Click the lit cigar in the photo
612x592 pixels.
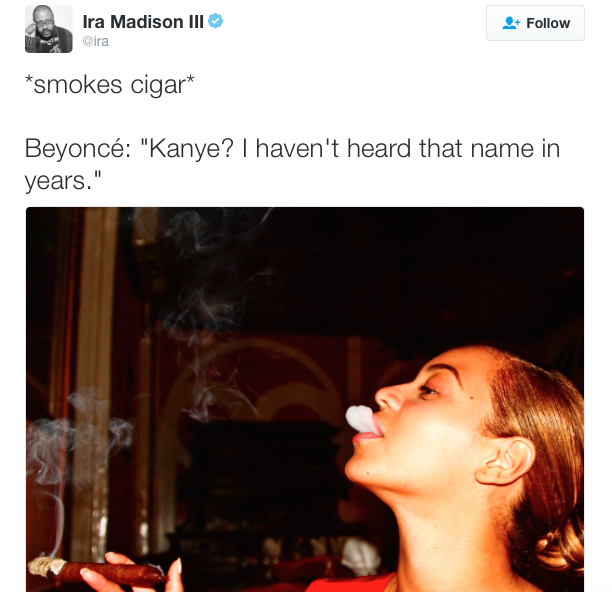click(x=98, y=569)
